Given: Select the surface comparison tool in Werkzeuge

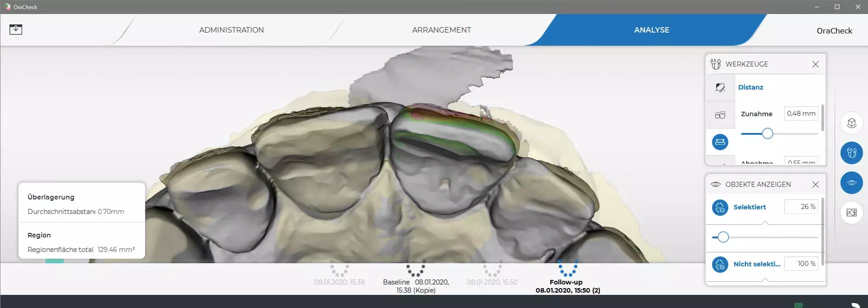Looking at the screenshot, I should 720,87.
